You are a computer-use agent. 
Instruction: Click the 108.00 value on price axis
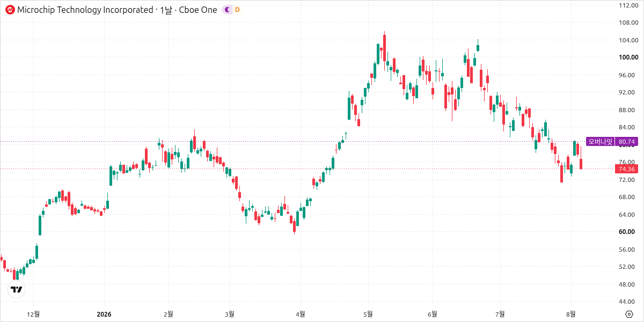tap(628, 23)
